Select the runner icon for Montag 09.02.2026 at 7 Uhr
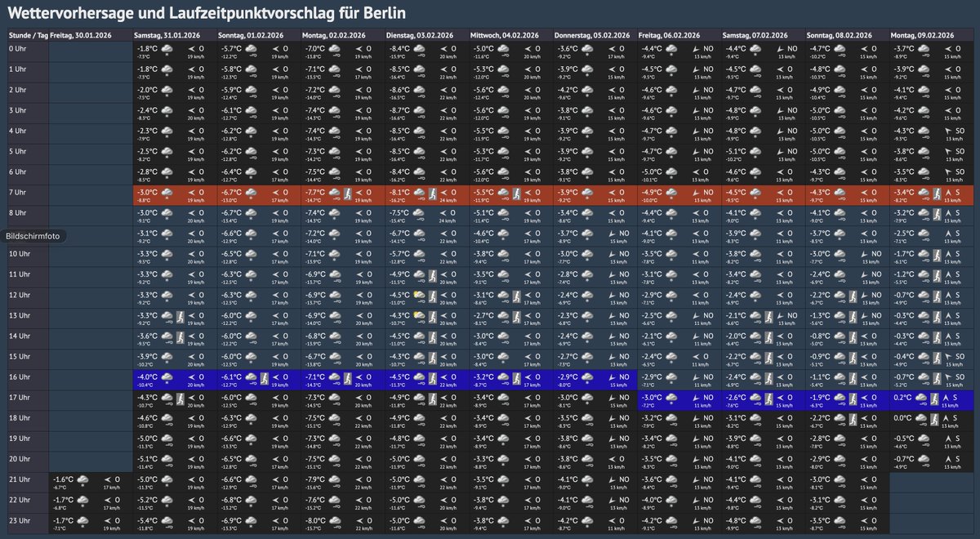The image size is (980, 539). (x=937, y=194)
